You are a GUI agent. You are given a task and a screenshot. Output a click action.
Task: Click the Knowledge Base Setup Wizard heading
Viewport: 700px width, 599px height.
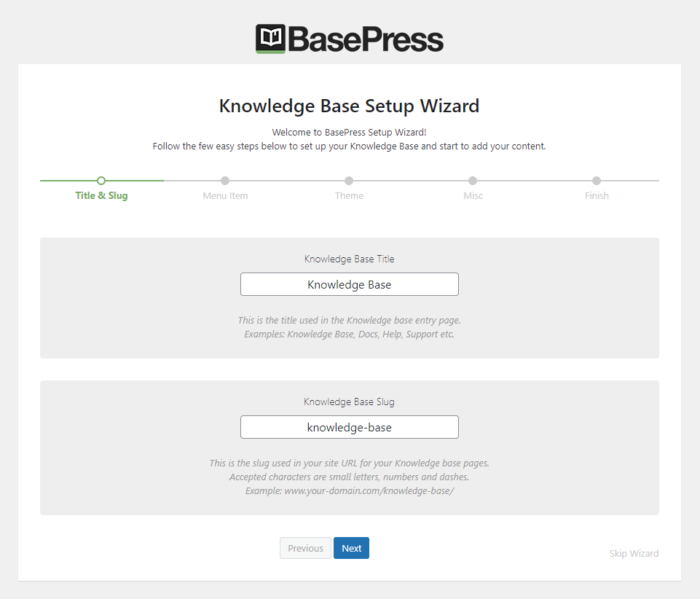[349, 106]
